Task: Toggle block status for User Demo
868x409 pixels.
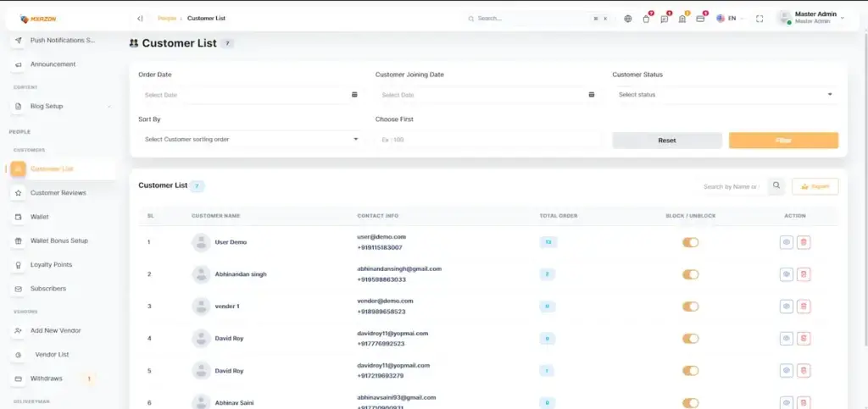Action: point(690,242)
